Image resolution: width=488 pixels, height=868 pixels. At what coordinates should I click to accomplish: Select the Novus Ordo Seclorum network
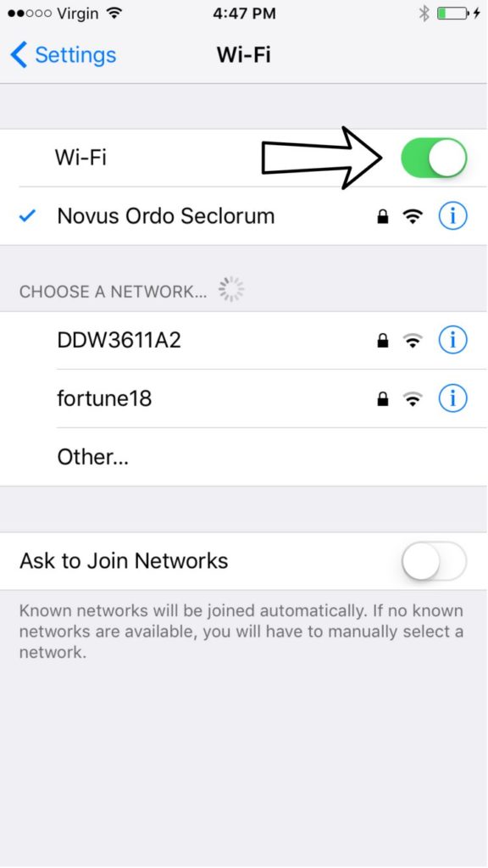244,216
